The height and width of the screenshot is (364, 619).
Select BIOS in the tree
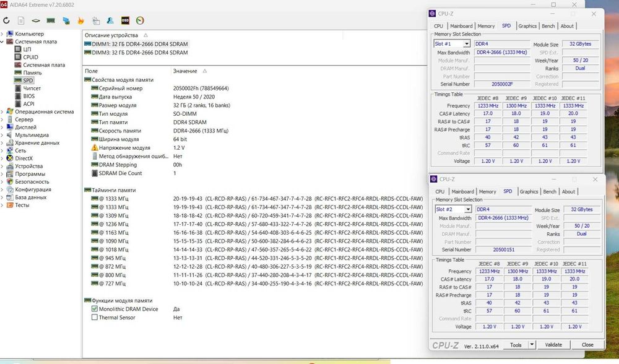click(x=29, y=96)
